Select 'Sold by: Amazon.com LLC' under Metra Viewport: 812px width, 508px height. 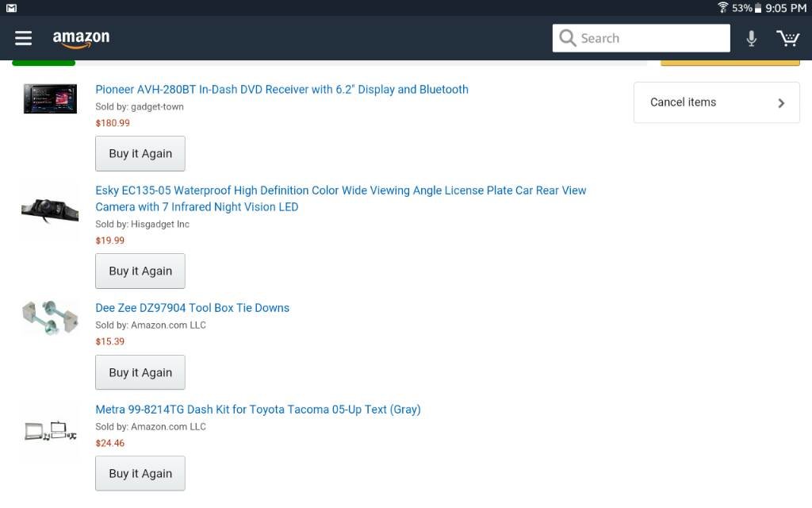[x=151, y=426]
